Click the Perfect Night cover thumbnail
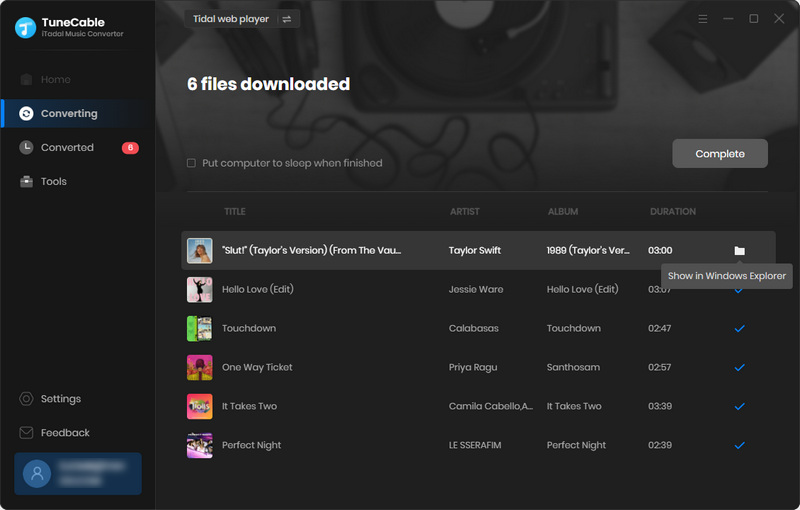Image resolution: width=800 pixels, height=510 pixels. pyautogui.click(x=199, y=445)
